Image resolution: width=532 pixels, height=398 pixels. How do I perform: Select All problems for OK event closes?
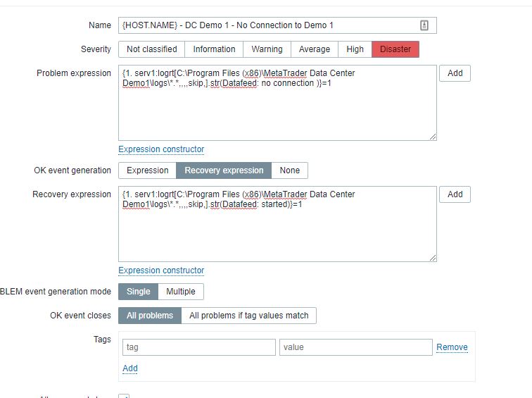(x=149, y=316)
